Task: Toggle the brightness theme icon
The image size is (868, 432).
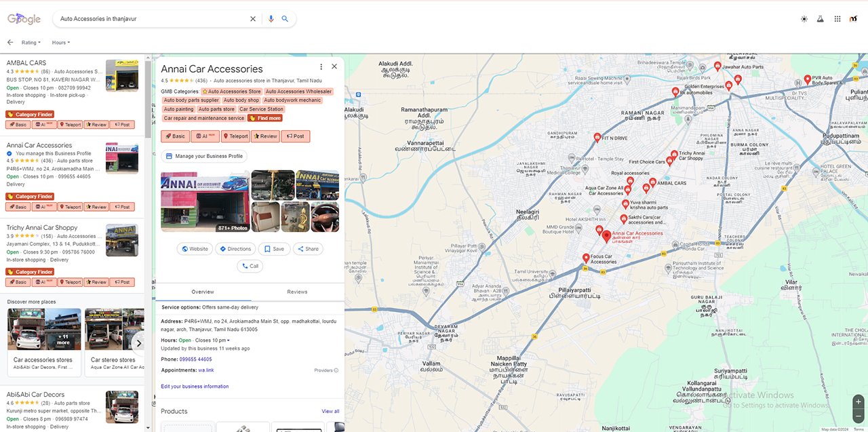Action: [804, 19]
